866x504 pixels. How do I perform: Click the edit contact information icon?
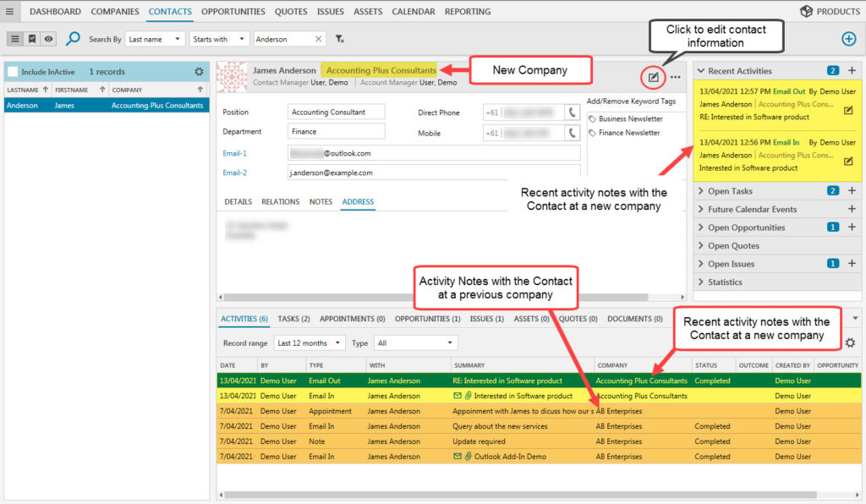tap(653, 77)
